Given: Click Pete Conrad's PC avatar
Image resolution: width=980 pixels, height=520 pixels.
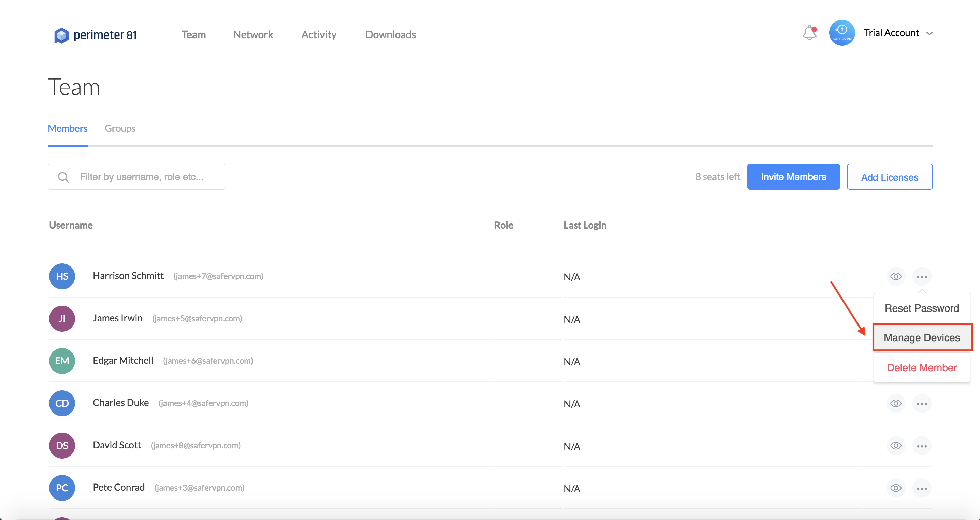Looking at the screenshot, I should 62,488.
